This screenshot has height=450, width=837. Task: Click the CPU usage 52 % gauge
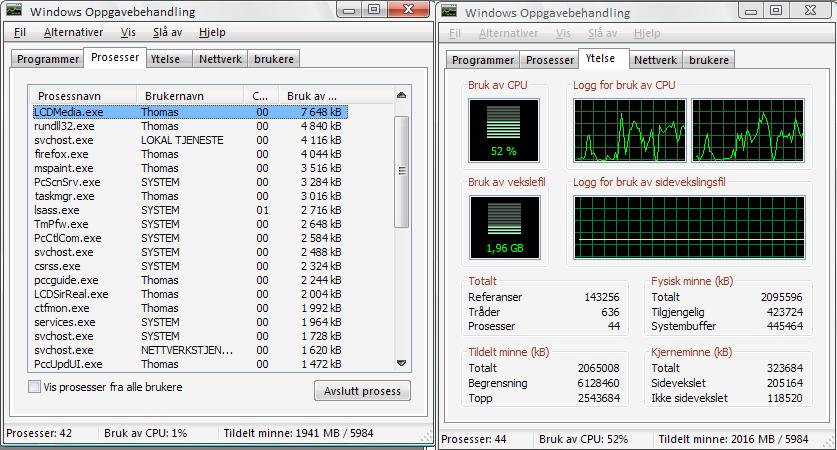point(504,130)
